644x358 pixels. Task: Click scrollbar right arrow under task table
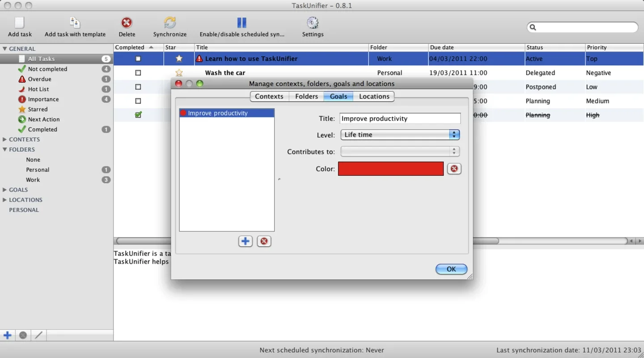tap(640, 241)
